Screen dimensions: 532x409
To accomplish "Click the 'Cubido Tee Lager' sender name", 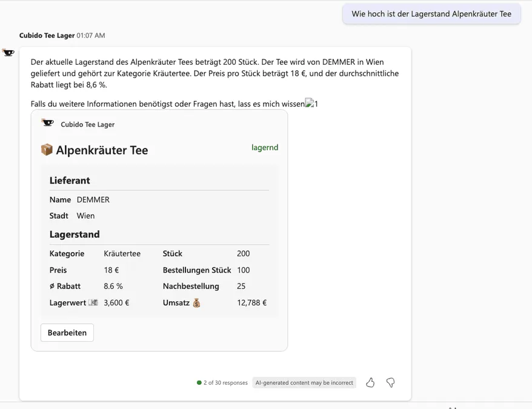I will click(47, 36).
